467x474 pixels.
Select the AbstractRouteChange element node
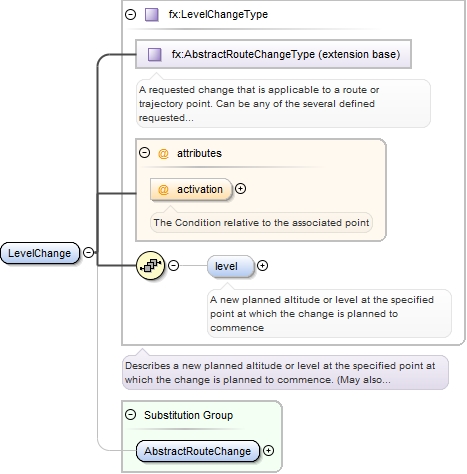198,451
